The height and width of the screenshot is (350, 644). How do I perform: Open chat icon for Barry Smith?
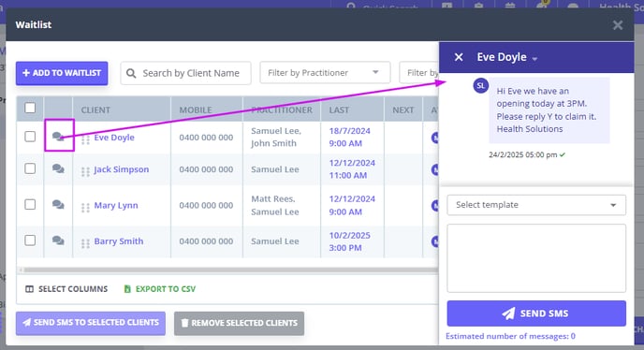(58, 241)
